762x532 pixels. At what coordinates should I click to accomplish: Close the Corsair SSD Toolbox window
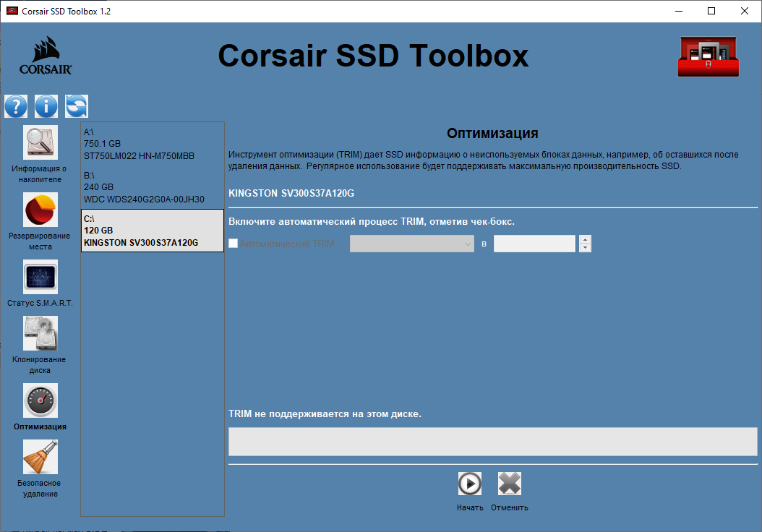click(744, 11)
